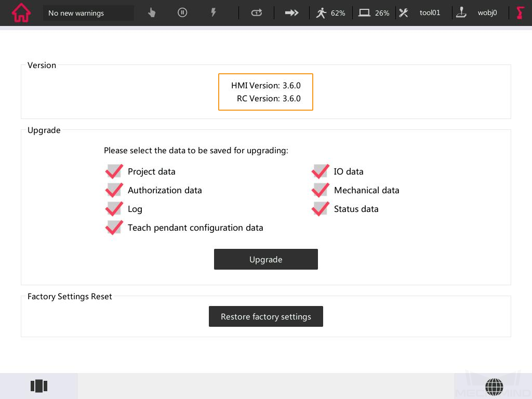Uncheck Teach pendant configuration data
Viewport: 532px width, 399px height.
pos(114,228)
